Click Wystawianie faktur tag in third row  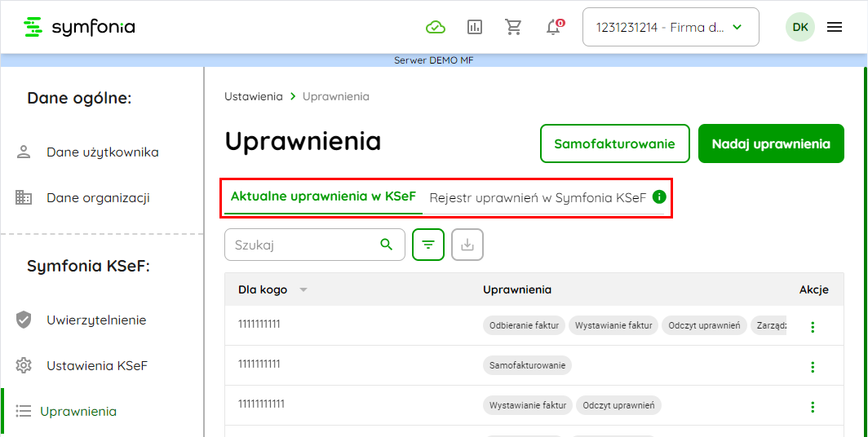pos(528,405)
